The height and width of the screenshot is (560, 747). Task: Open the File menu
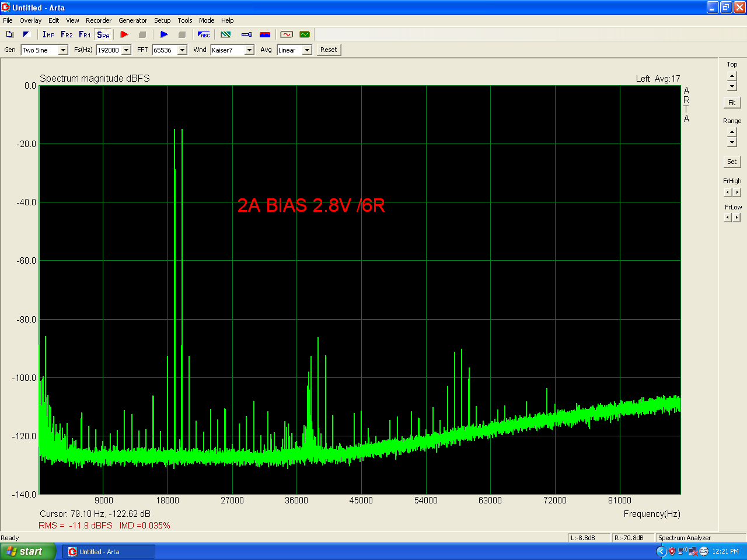click(x=8, y=20)
